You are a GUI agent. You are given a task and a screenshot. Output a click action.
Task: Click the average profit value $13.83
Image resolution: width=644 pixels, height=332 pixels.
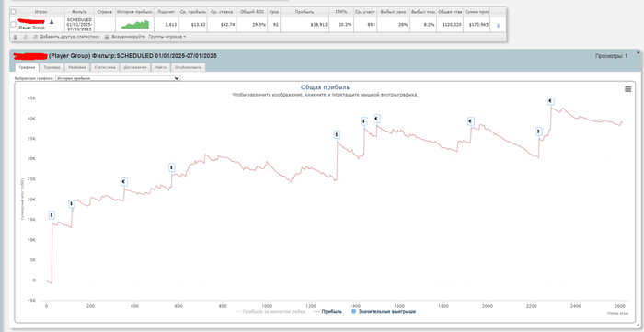tap(198, 25)
